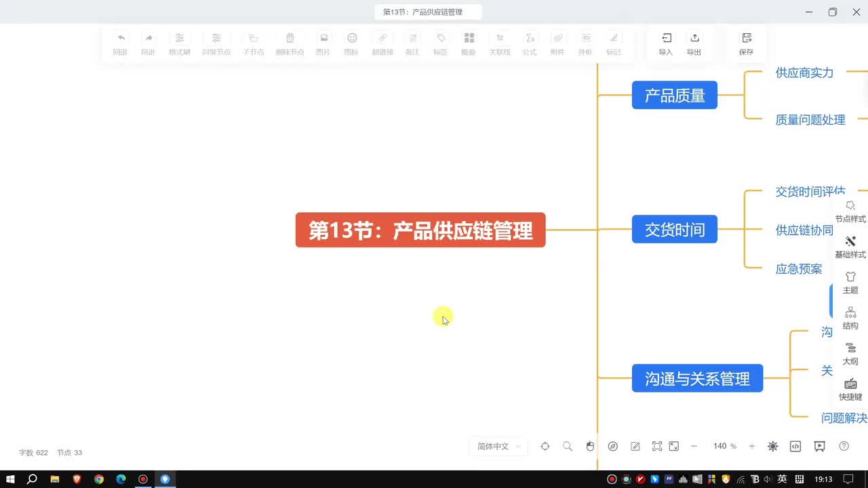This screenshot has height=488, width=868.
Task: Click the 字数 622 word count text
Action: 33,452
